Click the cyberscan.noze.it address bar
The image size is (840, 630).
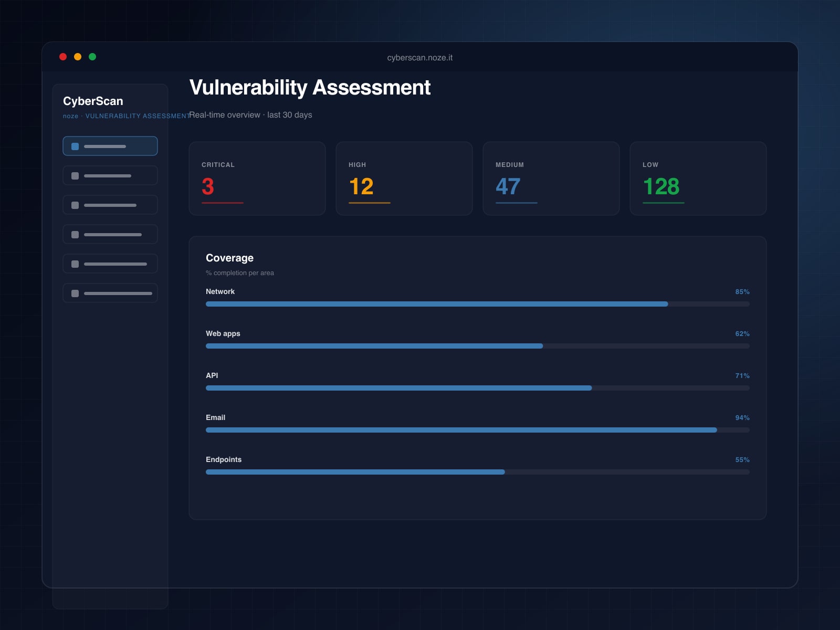pos(419,58)
